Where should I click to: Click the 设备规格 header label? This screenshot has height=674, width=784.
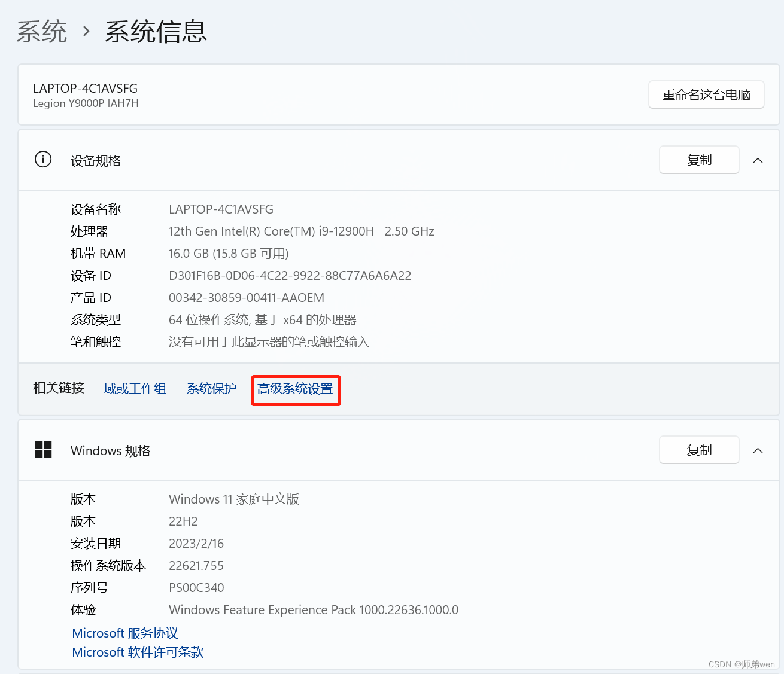[x=96, y=161]
